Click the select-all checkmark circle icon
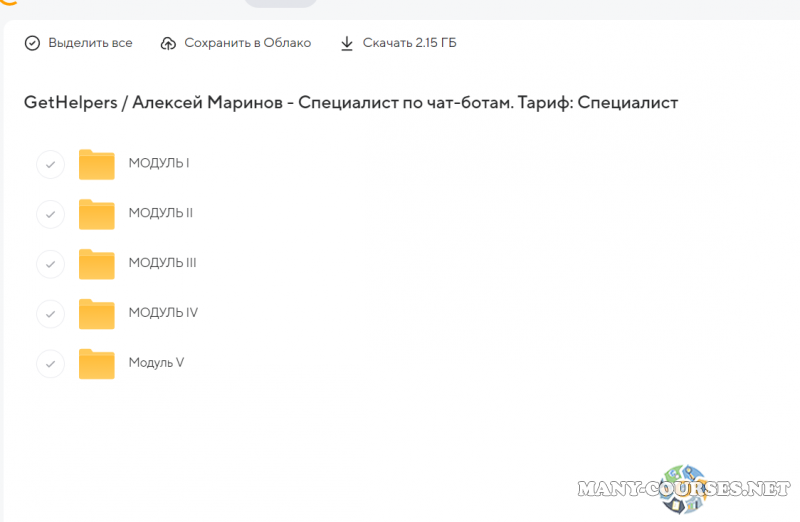This screenshot has height=522, width=800. (x=32, y=43)
